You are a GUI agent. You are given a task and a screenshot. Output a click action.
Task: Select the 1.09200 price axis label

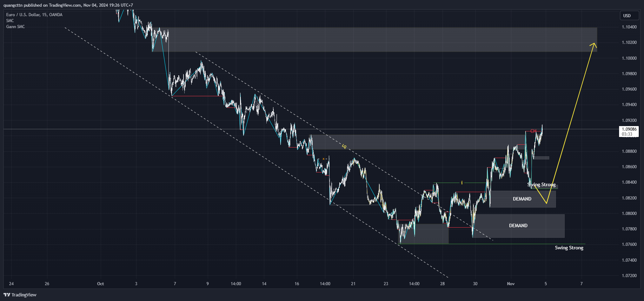[629, 120]
